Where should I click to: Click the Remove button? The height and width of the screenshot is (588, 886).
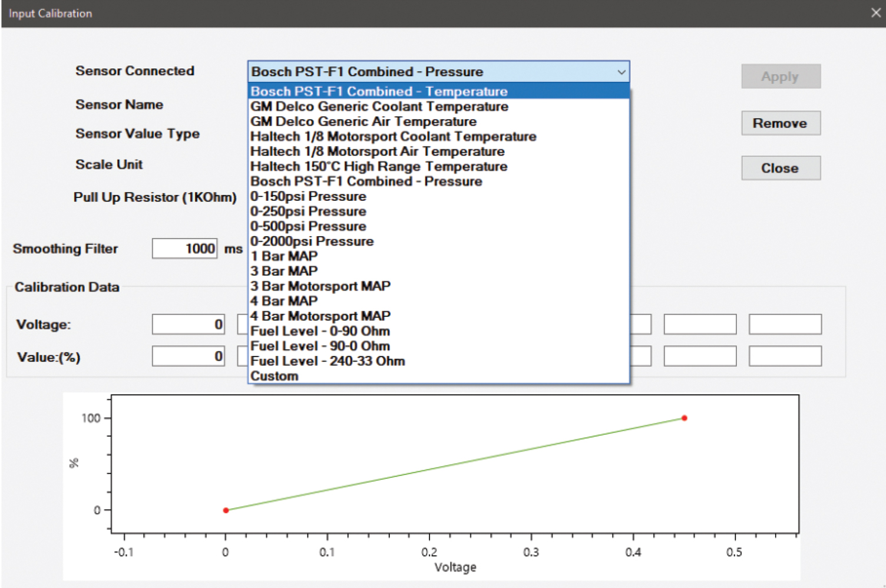point(781,123)
